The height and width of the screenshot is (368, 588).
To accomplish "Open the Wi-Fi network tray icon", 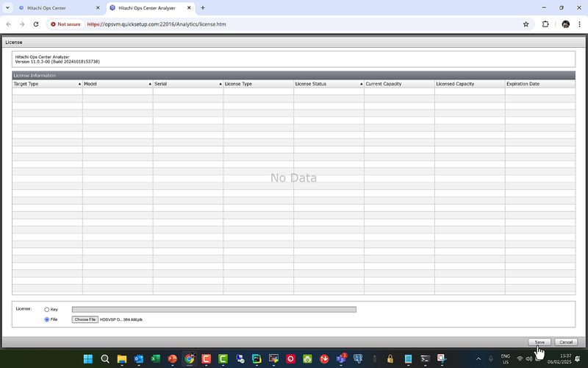I will pyautogui.click(x=520, y=359).
